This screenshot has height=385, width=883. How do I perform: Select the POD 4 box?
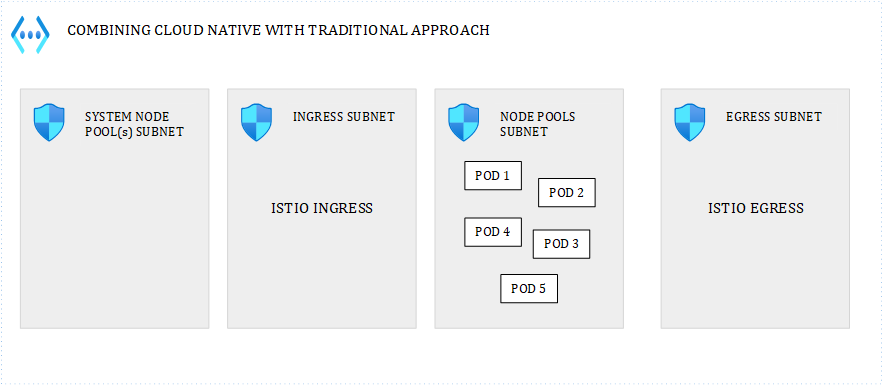click(493, 232)
